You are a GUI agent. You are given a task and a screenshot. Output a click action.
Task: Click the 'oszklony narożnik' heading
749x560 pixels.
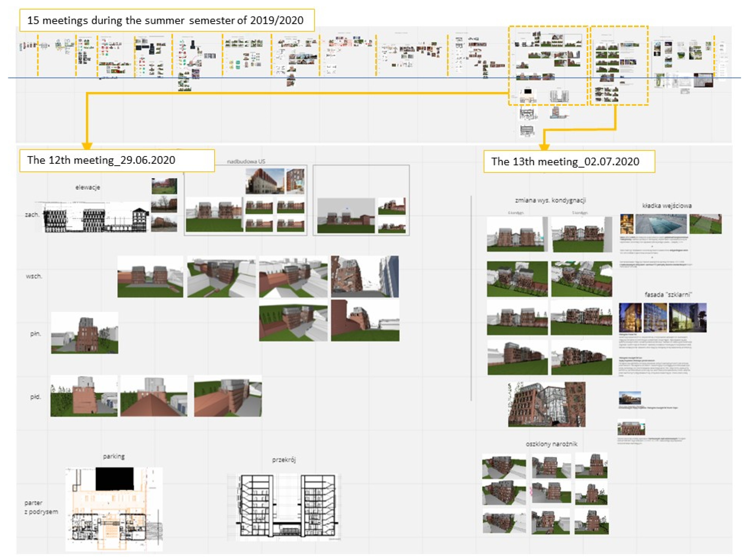[x=551, y=444]
